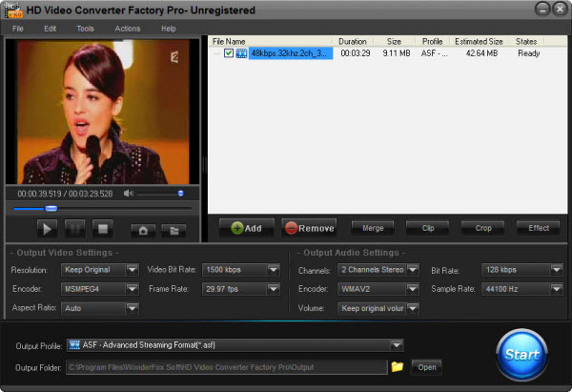Stop the video playback
Viewport: 572px width, 392px height.
pyautogui.click(x=103, y=228)
